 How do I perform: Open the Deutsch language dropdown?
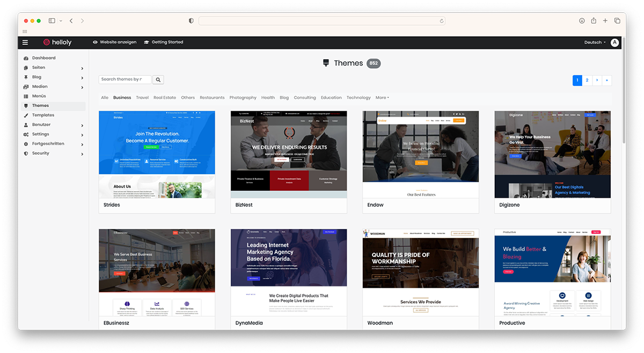pyautogui.click(x=595, y=42)
